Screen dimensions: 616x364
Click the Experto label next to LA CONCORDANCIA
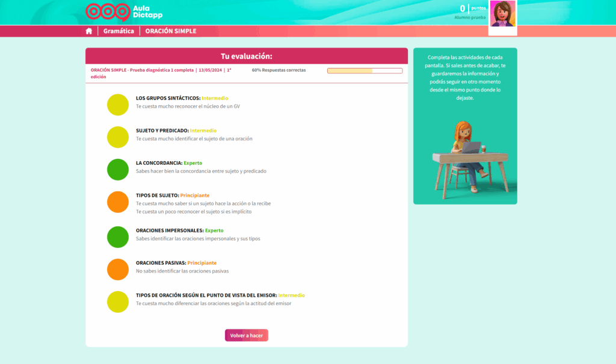(194, 162)
